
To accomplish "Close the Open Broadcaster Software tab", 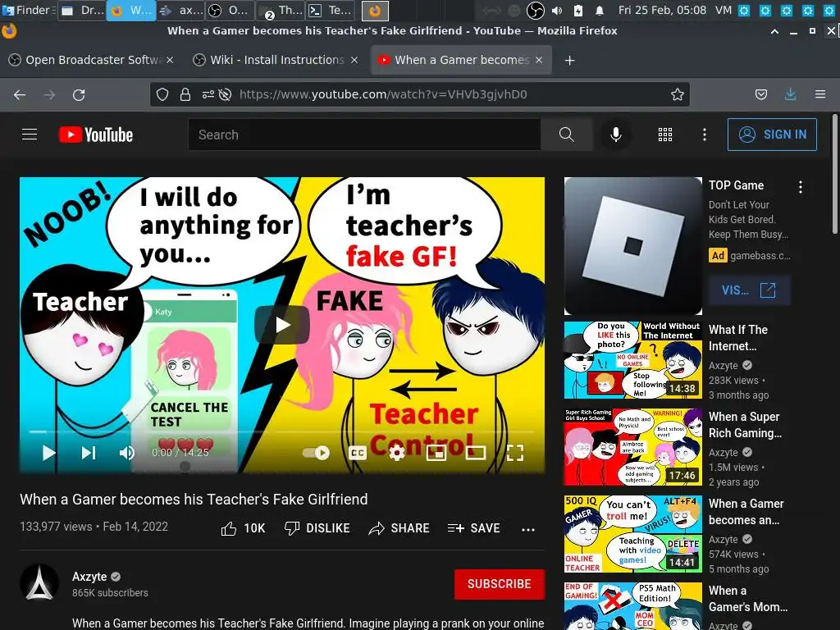I will tap(170, 60).
